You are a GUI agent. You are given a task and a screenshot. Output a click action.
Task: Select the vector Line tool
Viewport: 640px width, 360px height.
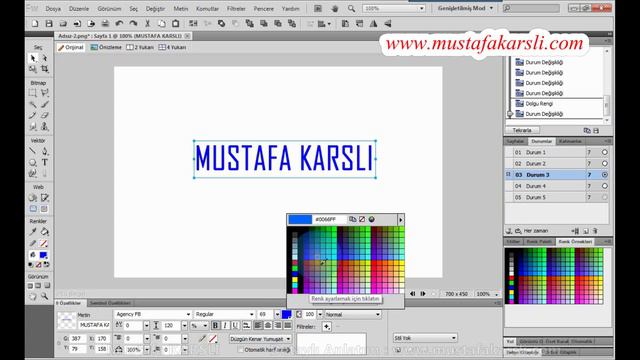point(33,151)
